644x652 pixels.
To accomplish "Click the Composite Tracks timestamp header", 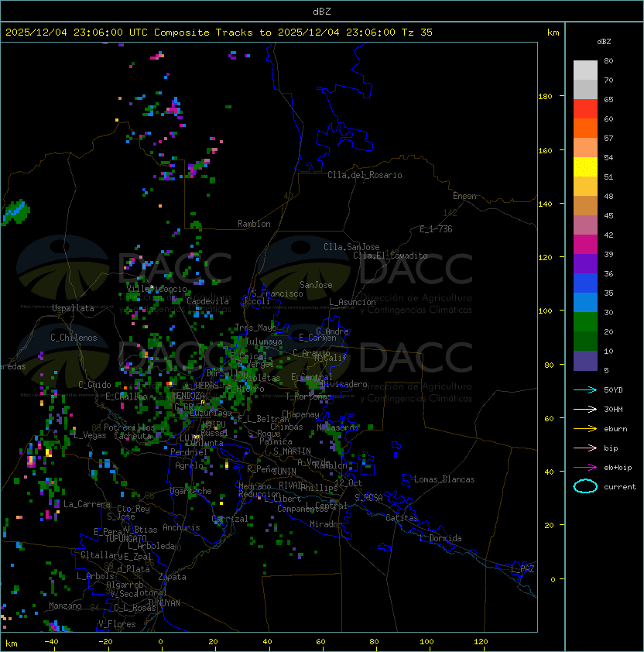I will [219, 33].
